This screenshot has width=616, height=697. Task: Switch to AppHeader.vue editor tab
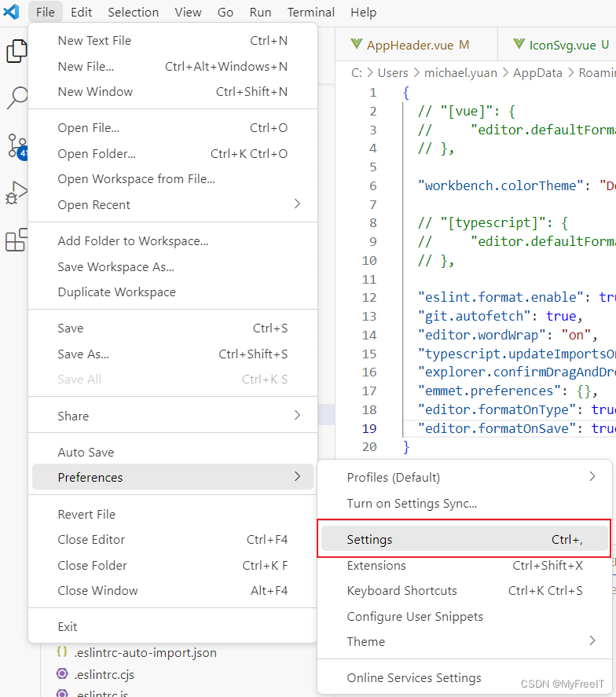(416, 45)
